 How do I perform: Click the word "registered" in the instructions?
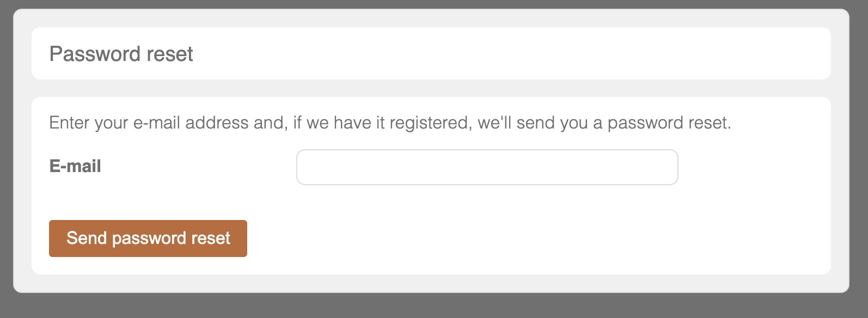coord(430,123)
